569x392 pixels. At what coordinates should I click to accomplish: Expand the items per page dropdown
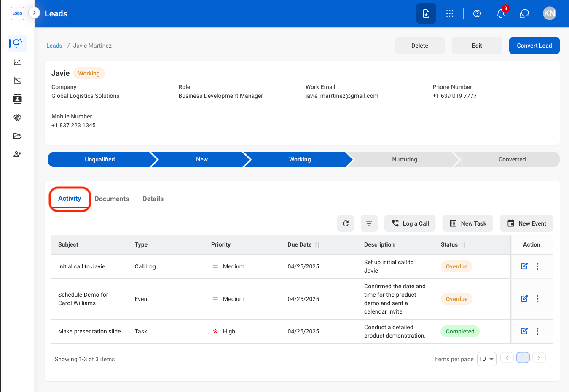486,359
